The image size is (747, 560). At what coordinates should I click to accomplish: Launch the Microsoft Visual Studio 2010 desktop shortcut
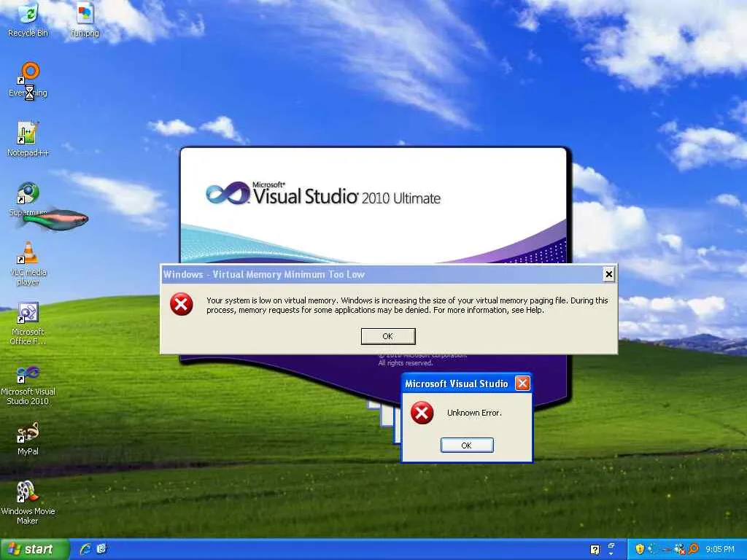click(x=28, y=385)
